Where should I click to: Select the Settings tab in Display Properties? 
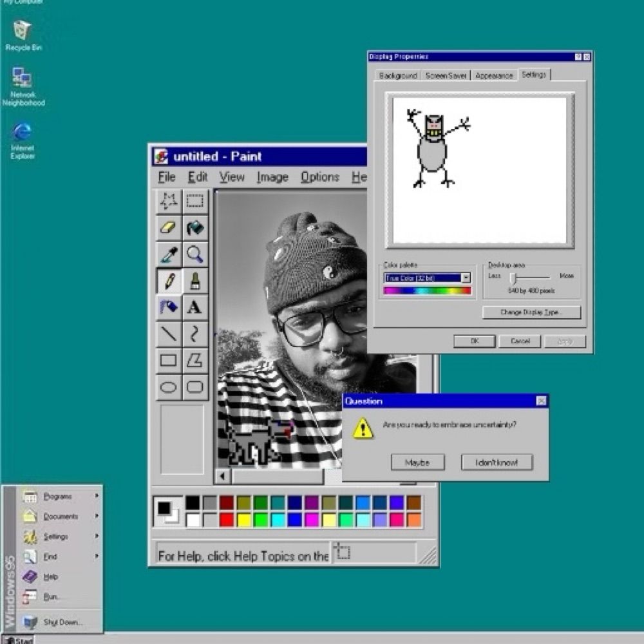click(x=534, y=74)
